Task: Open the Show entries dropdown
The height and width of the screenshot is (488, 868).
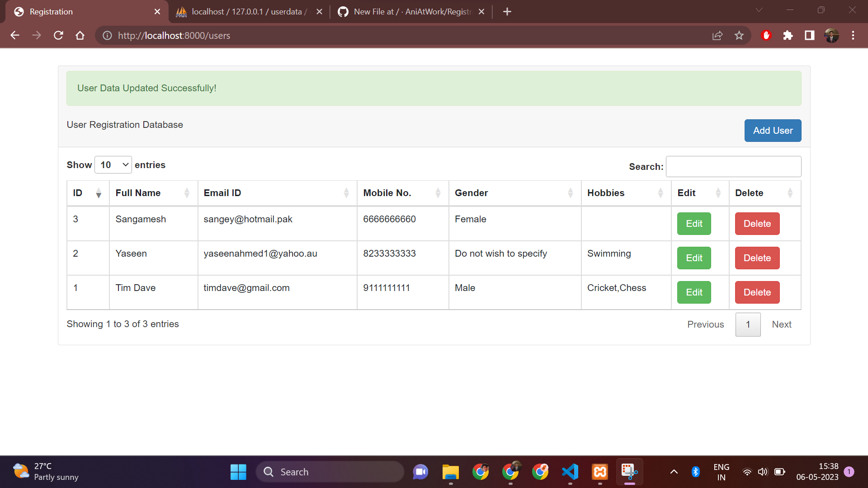Action: 113,164
